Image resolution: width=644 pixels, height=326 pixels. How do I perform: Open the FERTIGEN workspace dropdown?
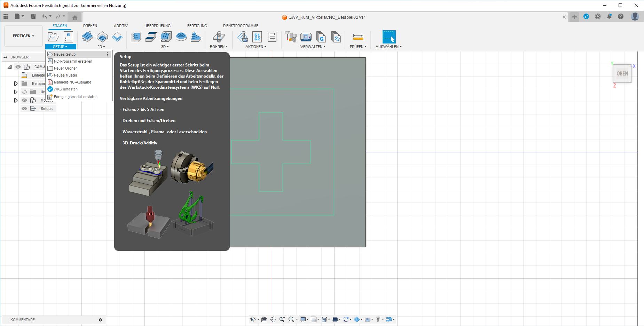[23, 36]
